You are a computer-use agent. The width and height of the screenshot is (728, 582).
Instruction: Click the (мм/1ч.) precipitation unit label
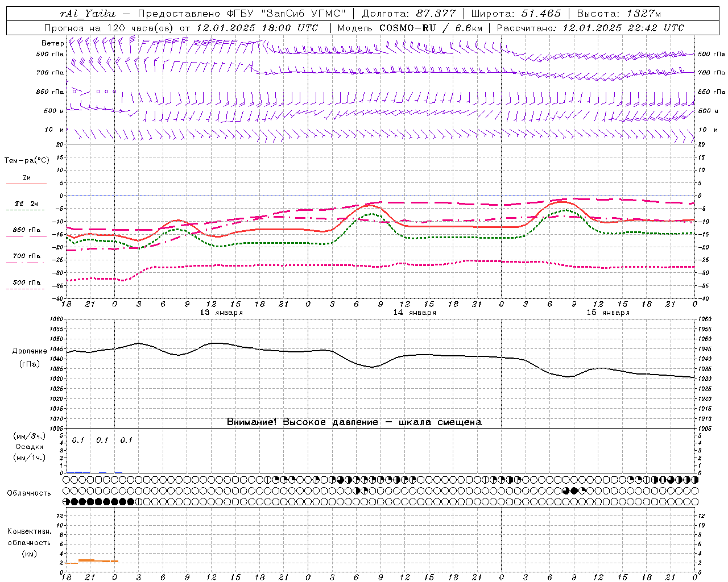[29, 458]
